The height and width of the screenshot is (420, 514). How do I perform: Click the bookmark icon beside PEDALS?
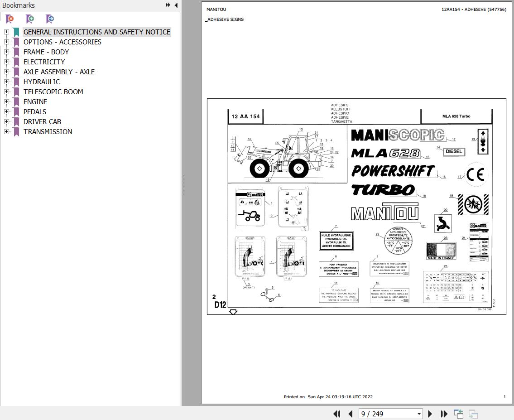[16, 112]
